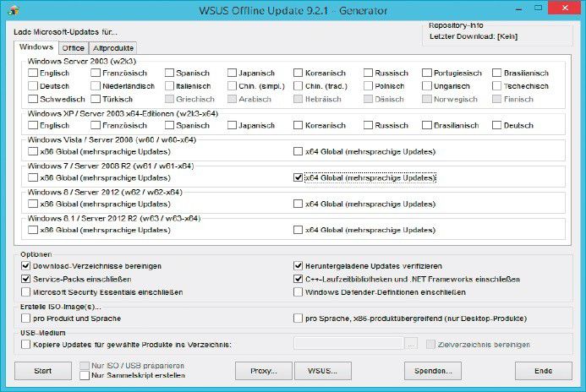Click the Start button
The height and width of the screenshot is (392, 586).
coord(43,371)
